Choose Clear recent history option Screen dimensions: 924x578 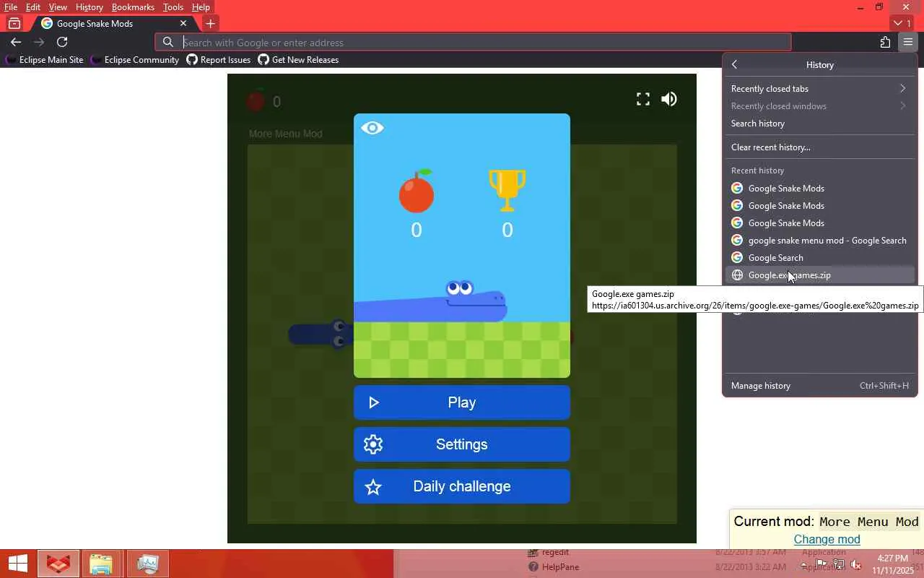coord(819,147)
